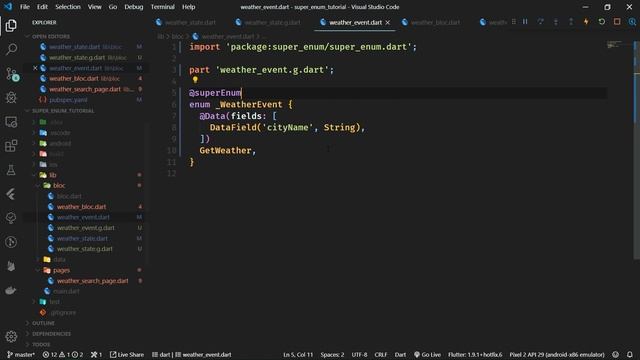Open notifications bell in status bar

pyautogui.click(x=630, y=354)
